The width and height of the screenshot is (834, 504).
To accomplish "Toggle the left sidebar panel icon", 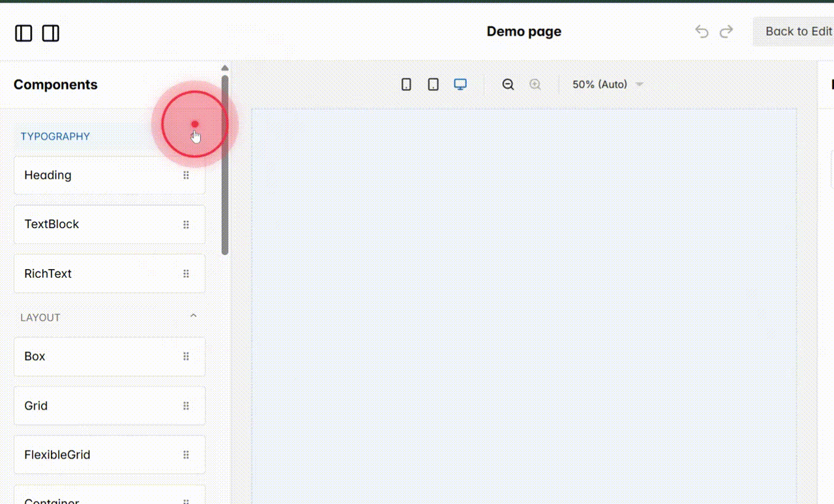I will (23, 33).
